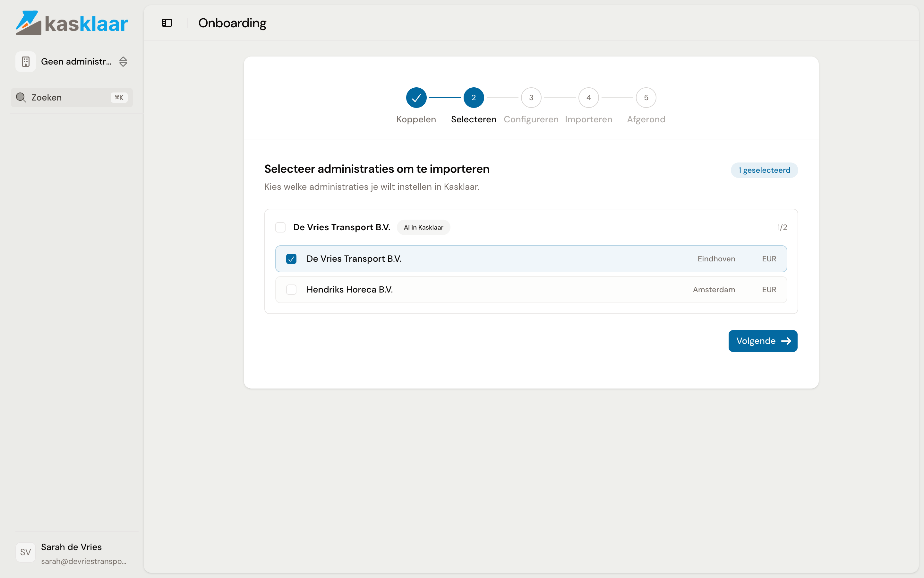
Task: Focus the Zoeken search field
Action: click(72, 98)
